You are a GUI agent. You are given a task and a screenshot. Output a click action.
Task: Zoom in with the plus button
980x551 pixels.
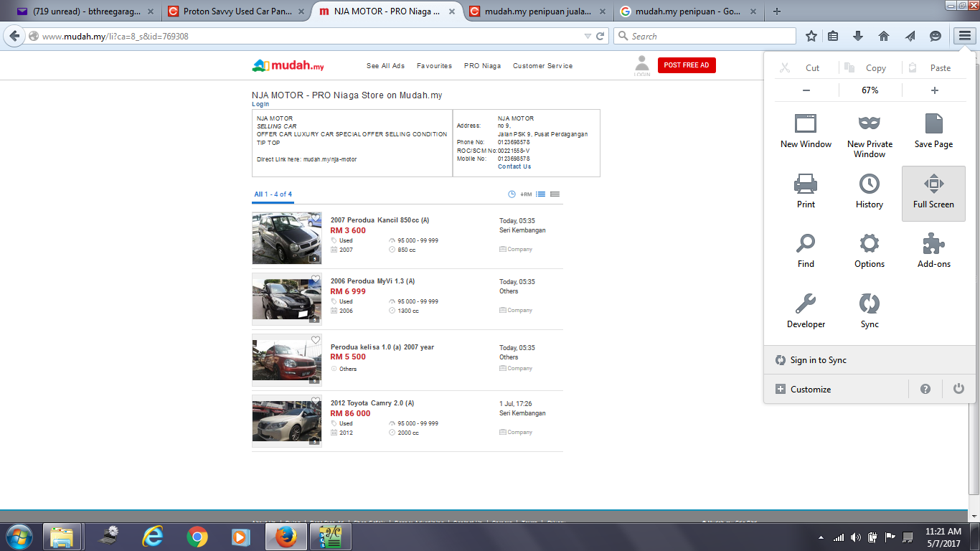[934, 90]
